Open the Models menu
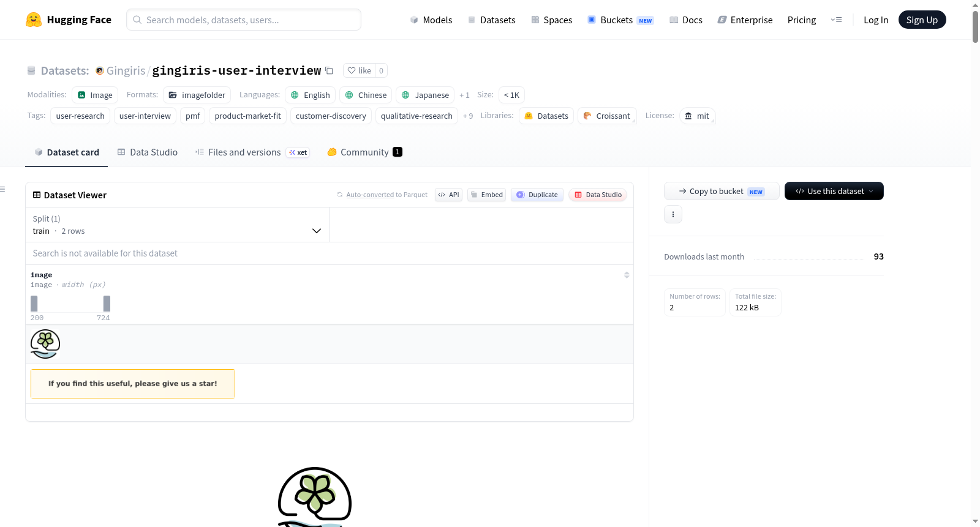980x527 pixels. point(431,20)
